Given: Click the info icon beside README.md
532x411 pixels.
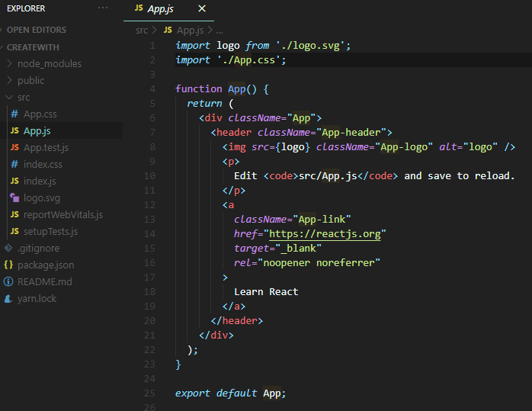Looking at the screenshot, I should (8, 281).
